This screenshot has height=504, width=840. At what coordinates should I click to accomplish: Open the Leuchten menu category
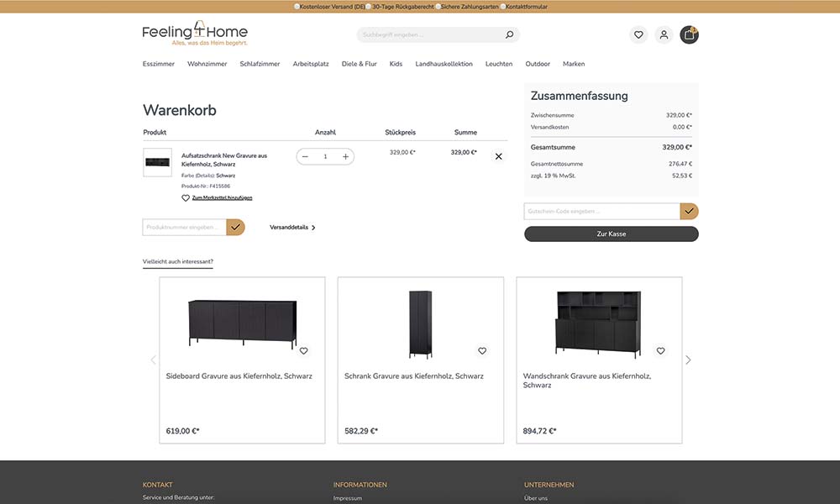[499, 64]
